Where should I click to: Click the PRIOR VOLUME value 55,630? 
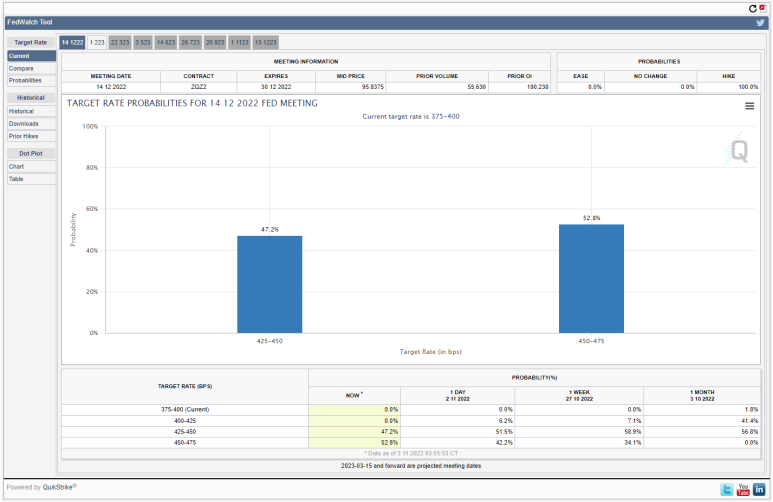[477, 87]
